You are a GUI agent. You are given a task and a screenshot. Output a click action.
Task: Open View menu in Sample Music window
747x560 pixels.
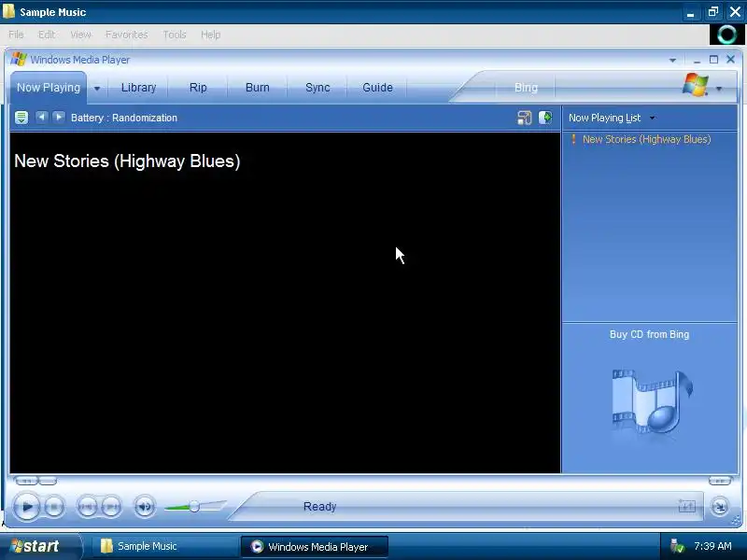pos(80,35)
